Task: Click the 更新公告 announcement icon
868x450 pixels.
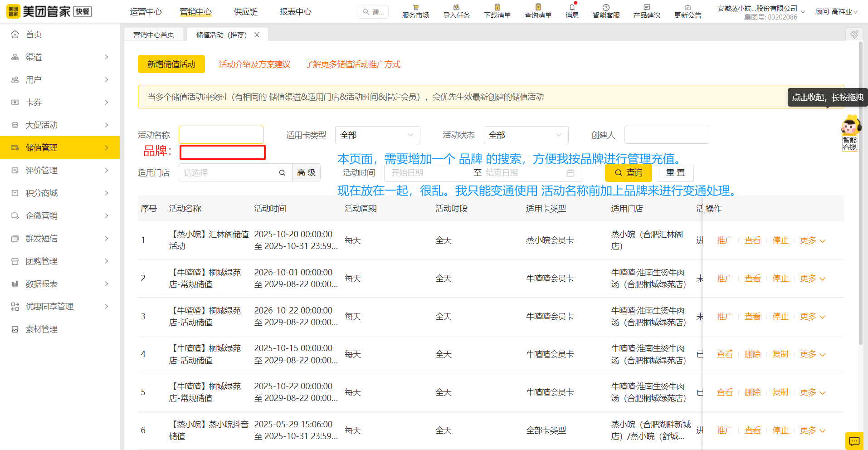Action: click(688, 8)
